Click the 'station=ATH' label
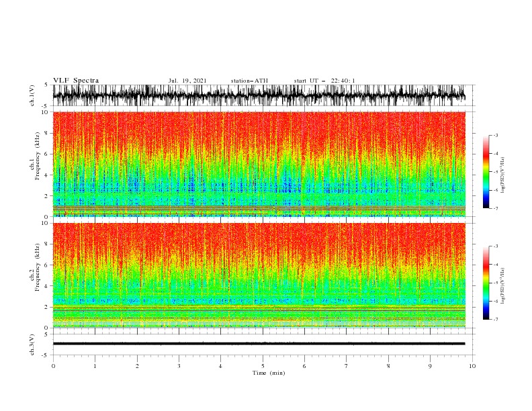The height and width of the screenshot is (411, 532). point(249,81)
